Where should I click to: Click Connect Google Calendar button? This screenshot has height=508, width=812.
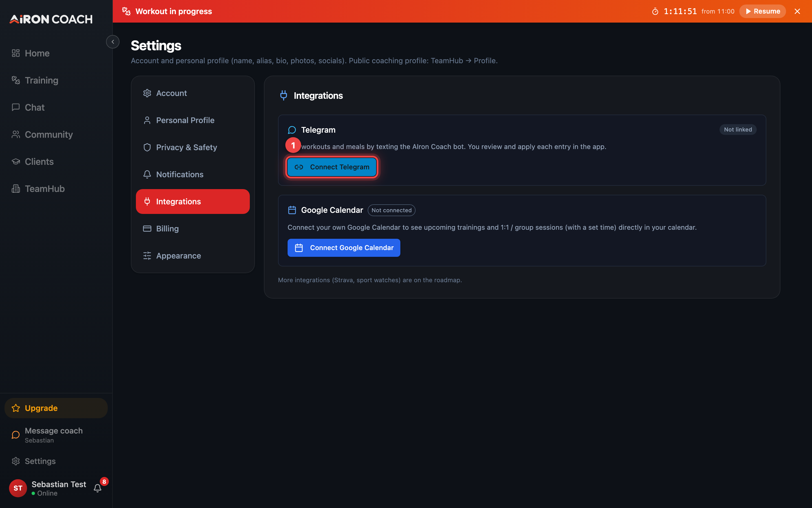click(344, 248)
